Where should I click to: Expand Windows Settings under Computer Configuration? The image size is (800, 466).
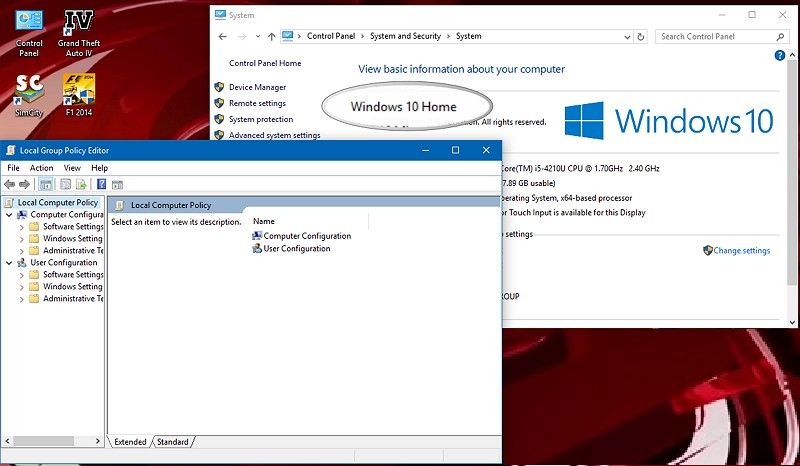click(21, 239)
